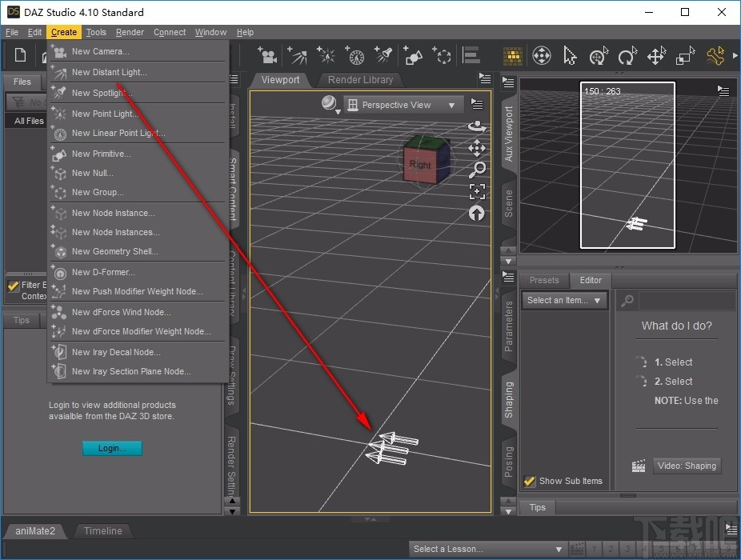This screenshot has width=741, height=560.
Task: Toggle Show Sub Items checkbox
Action: tap(529, 481)
